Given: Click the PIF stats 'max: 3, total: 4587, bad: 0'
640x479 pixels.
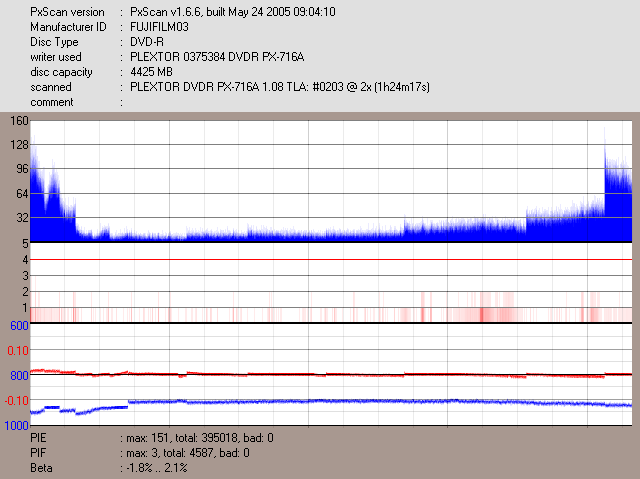Looking at the screenshot, I should coord(188,453).
